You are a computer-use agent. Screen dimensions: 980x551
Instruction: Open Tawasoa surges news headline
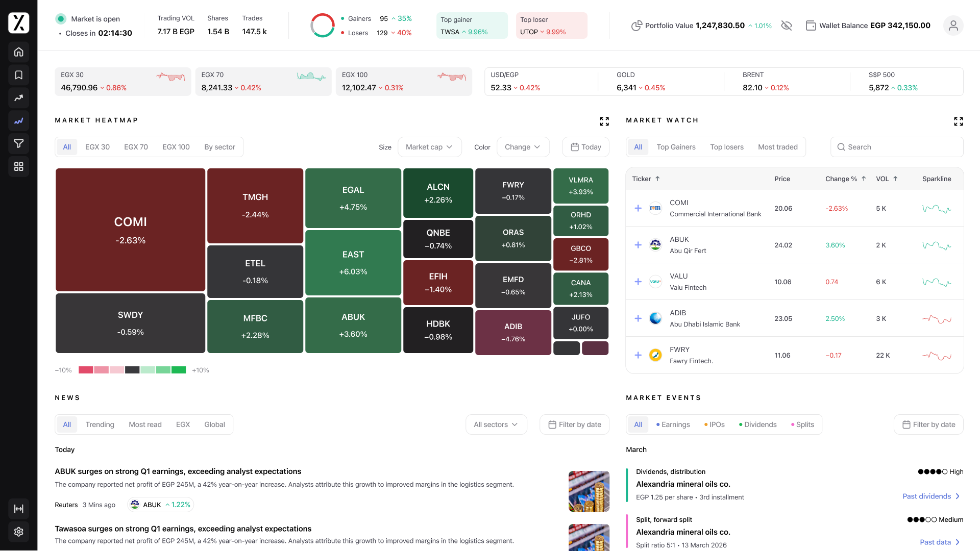[x=183, y=529]
